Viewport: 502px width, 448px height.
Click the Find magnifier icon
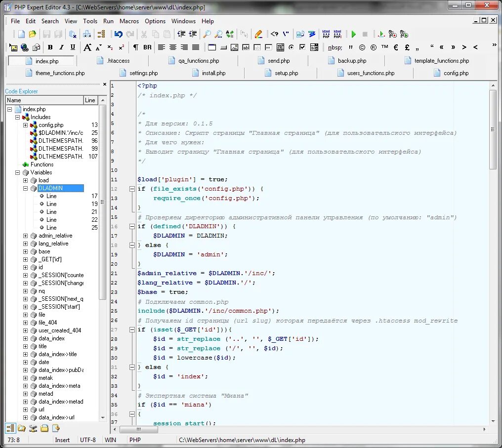(x=207, y=34)
